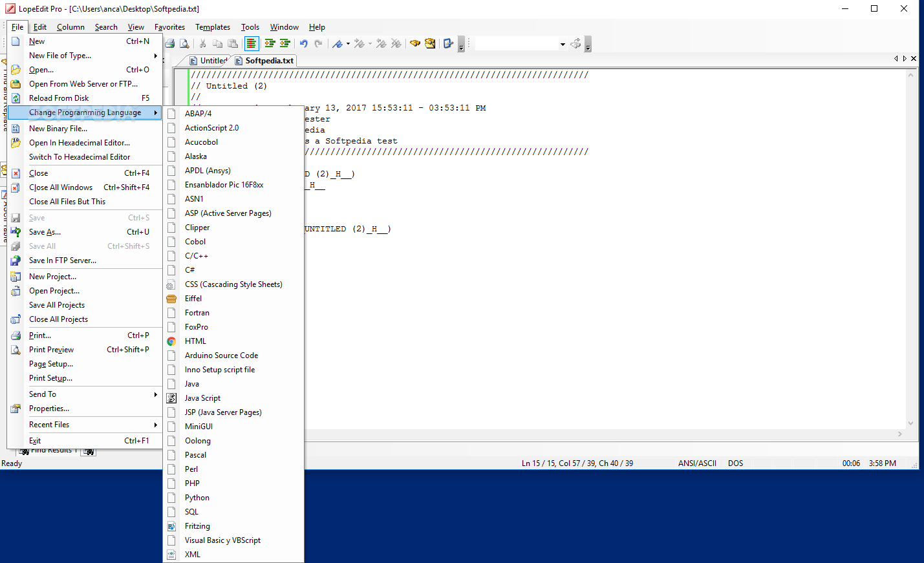This screenshot has width=924, height=563.
Task: Open the Search menu
Action: click(x=106, y=27)
